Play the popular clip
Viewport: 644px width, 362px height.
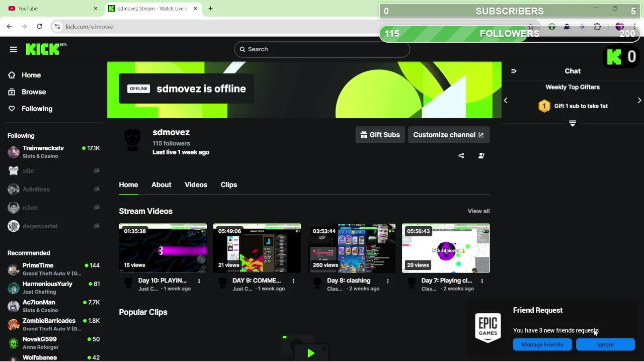[311, 353]
